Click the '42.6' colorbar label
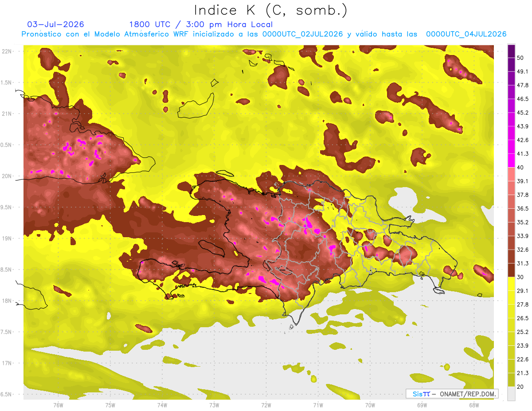 pyautogui.click(x=523, y=140)
